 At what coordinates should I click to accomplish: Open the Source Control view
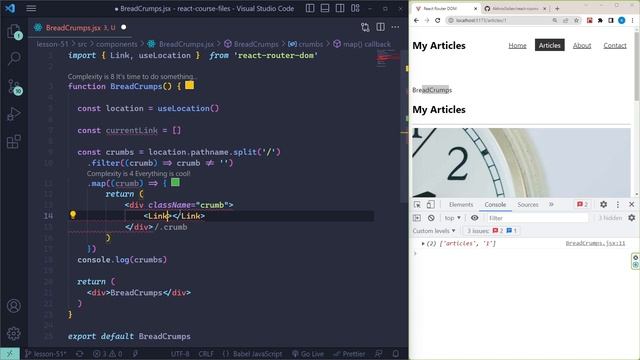click(14, 87)
